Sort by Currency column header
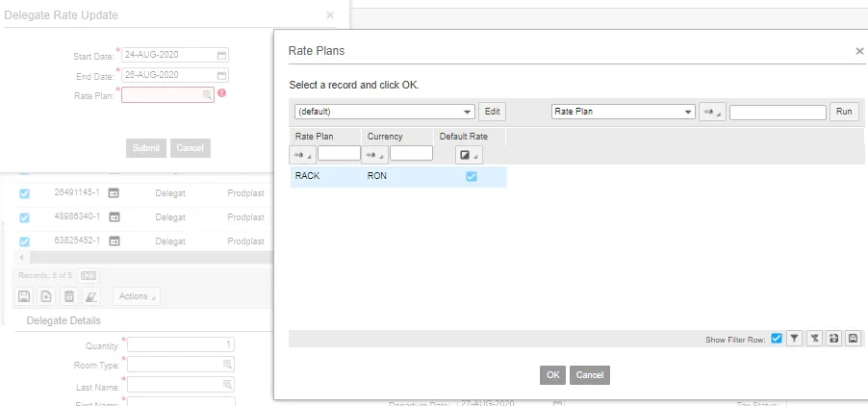Viewport: 868px width, 406px height. [x=385, y=136]
